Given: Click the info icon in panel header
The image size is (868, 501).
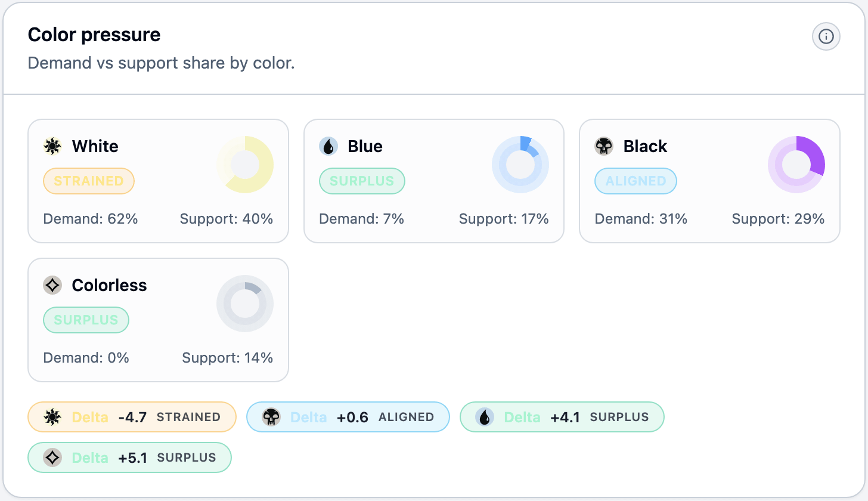Looking at the screenshot, I should 826,37.
